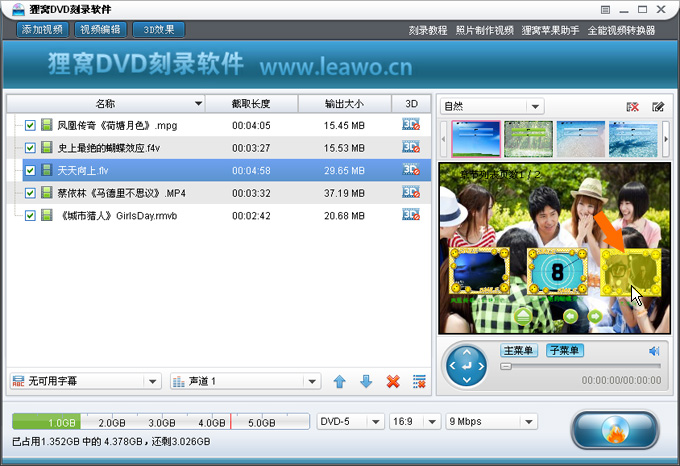Click the film icon beside 凤凰传奇《荷塘月色》.mpg
This screenshot has height=466, width=680.
pyautogui.click(x=47, y=125)
